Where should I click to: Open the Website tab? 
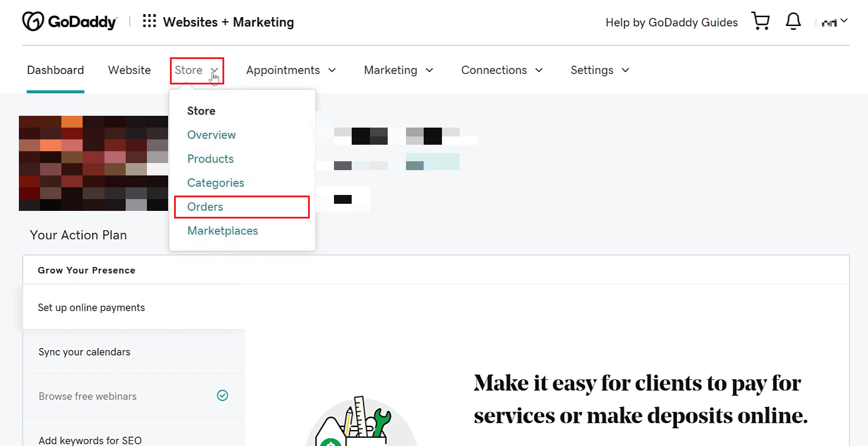point(129,70)
